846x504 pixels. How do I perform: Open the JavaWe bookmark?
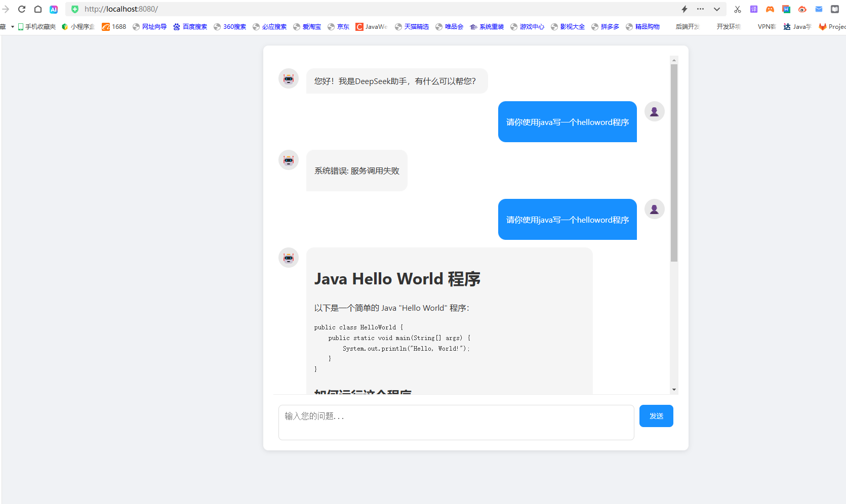(372, 27)
